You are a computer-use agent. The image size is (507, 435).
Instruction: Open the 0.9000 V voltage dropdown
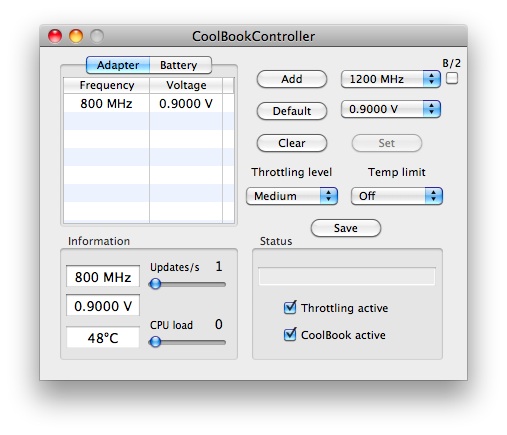point(391,109)
